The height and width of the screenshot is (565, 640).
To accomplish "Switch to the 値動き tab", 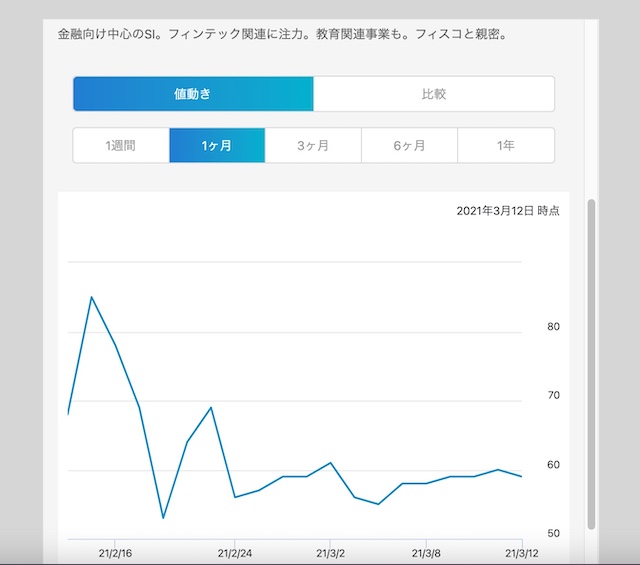I will pos(193,94).
